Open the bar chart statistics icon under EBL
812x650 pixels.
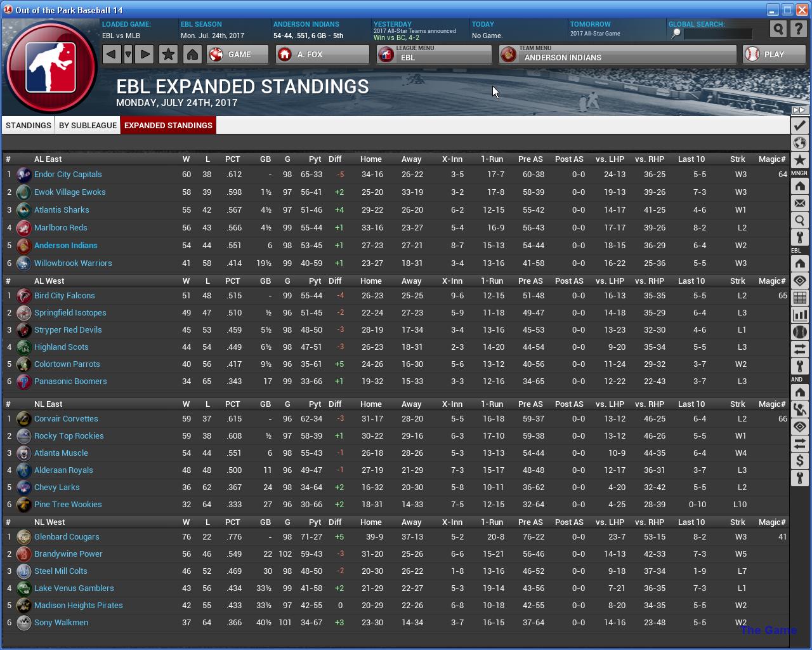(799, 315)
